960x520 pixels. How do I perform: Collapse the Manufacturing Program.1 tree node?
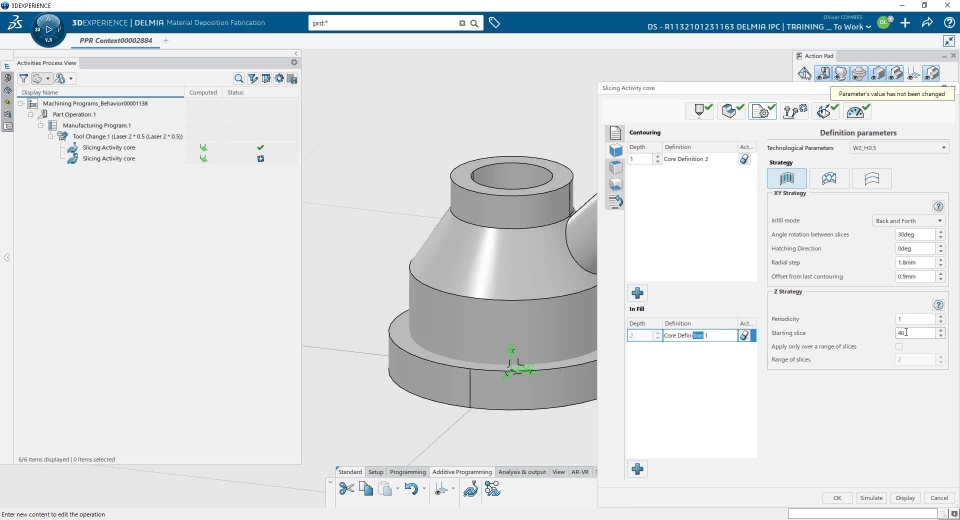pyautogui.click(x=41, y=125)
